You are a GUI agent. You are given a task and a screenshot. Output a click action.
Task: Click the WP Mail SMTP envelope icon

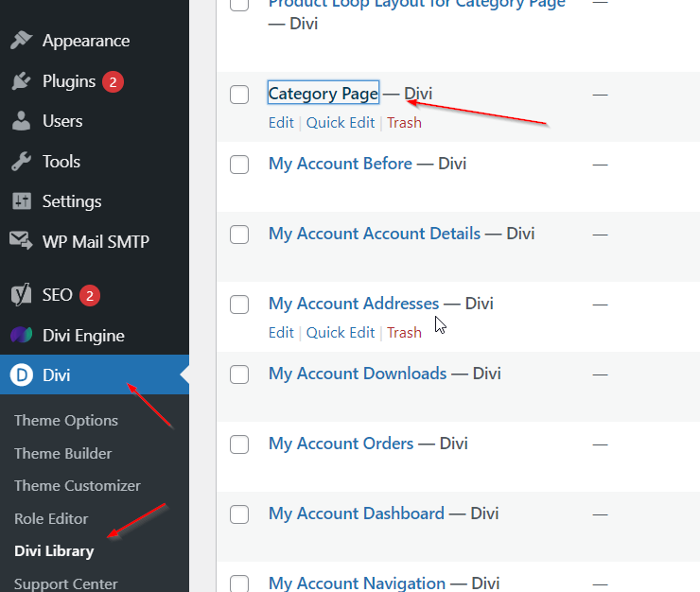pos(21,241)
